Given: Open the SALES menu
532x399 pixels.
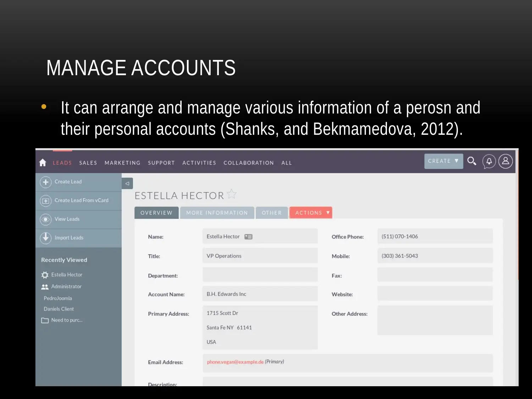Looking at the screenshot, I should pos(88,163).
